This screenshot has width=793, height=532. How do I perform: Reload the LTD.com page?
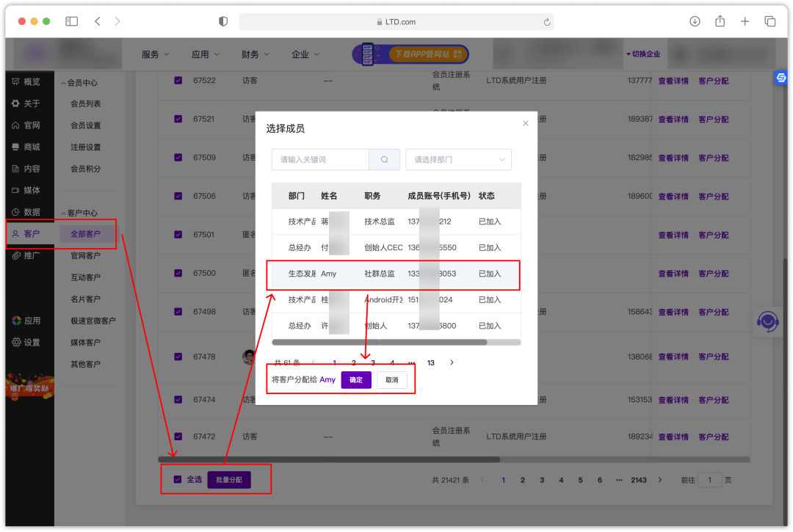click(x=547, y=22)
